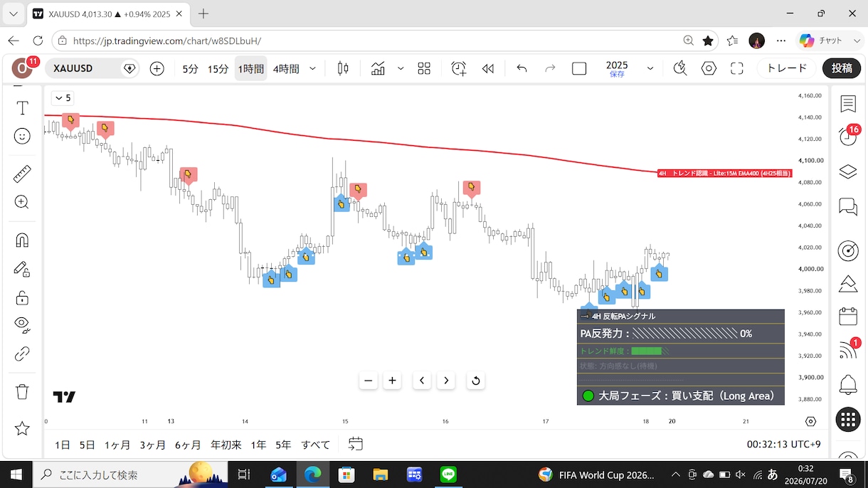Open the notifications bell panel
Image resolution: width=868 pixels, height=488 pixels.
[x=848, y=385]
